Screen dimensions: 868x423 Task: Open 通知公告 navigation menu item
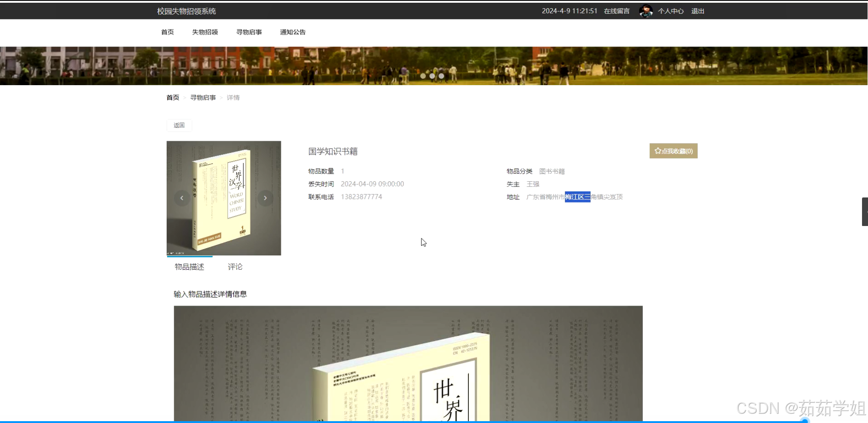pyautogui.click(x=293, y=32)
